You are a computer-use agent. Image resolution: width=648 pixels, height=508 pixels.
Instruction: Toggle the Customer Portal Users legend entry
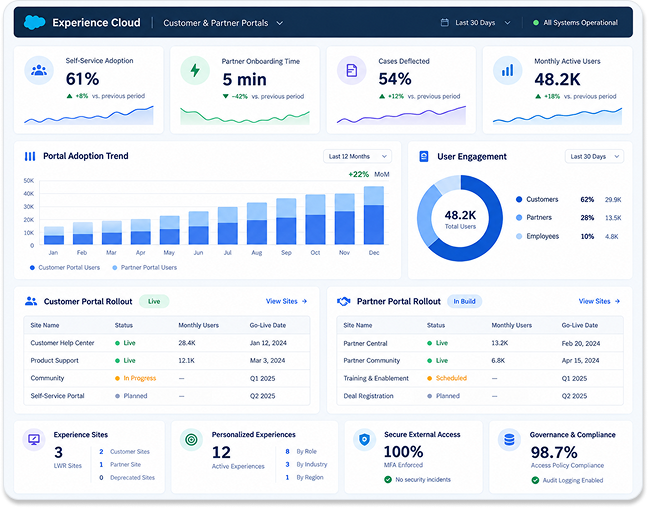tap(65, 267)
